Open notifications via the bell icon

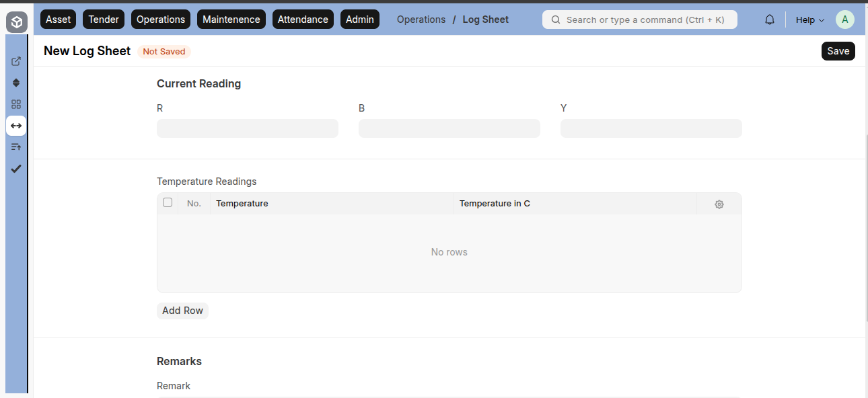coord(769,19)
